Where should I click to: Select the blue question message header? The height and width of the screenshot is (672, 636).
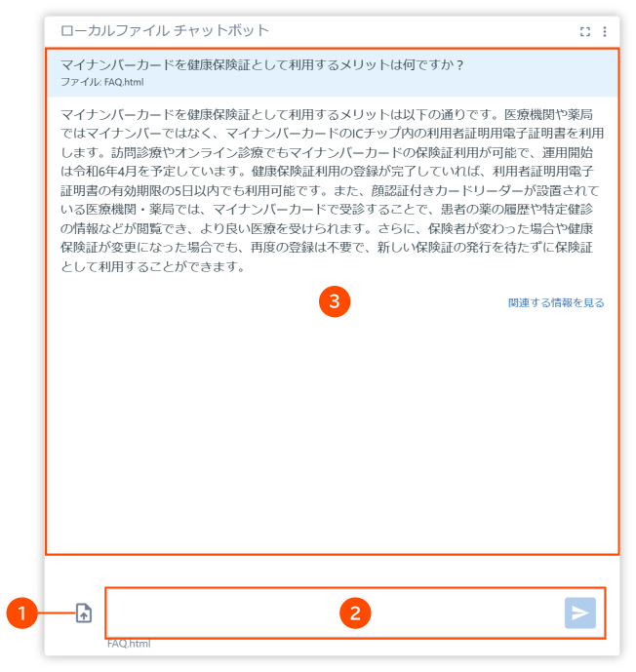click(x=332, y=72)
